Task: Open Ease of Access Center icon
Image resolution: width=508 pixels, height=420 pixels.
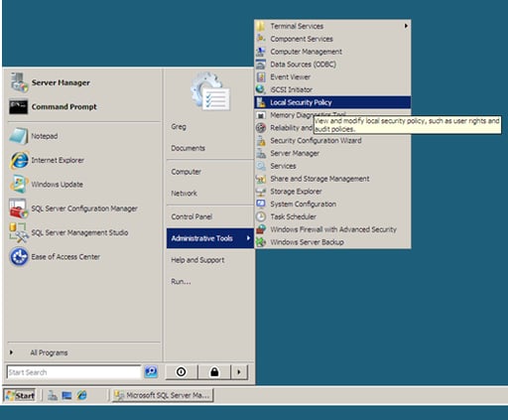Action: click(19, 256)
